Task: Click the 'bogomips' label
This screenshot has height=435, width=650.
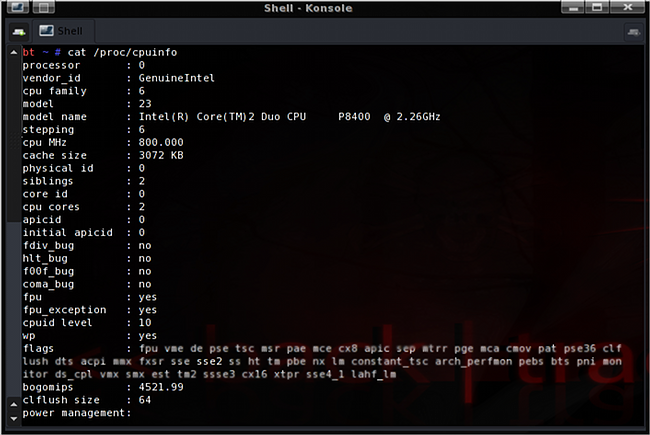Action: (x=48, y=387)
